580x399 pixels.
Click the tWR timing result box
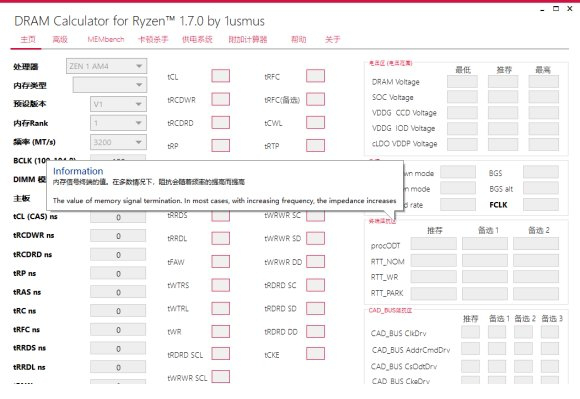(220, 331)
